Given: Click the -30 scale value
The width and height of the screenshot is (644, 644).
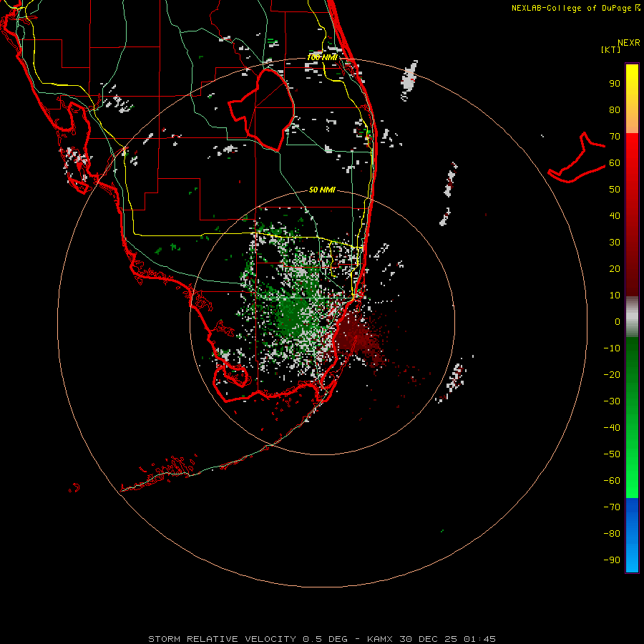Looking at the screenshot, I should point(612,401).
